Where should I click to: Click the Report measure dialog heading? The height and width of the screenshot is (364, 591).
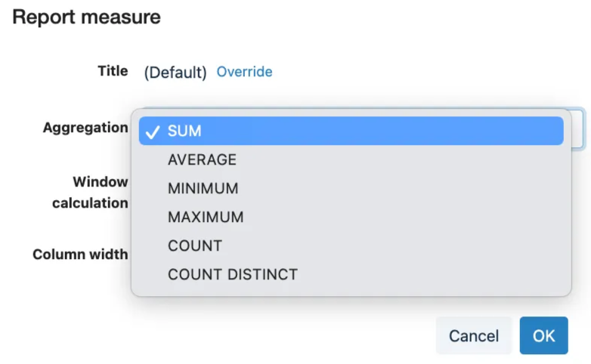87,17
